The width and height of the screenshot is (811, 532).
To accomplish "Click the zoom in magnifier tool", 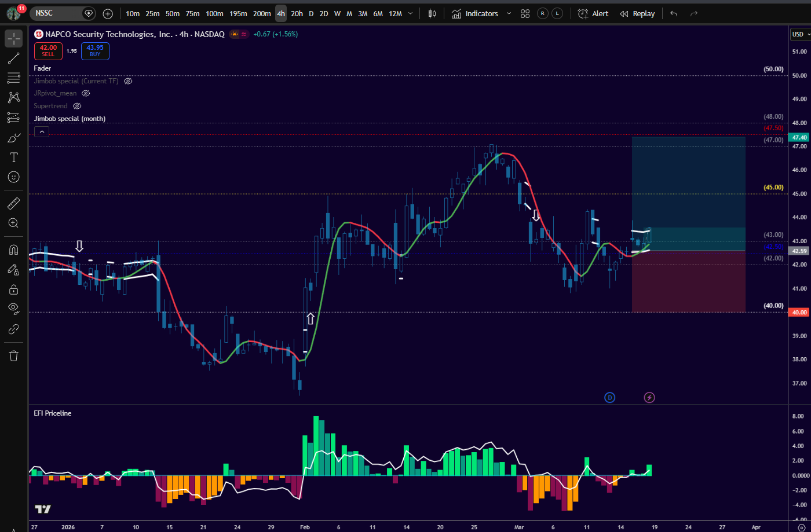I will 14,223.
